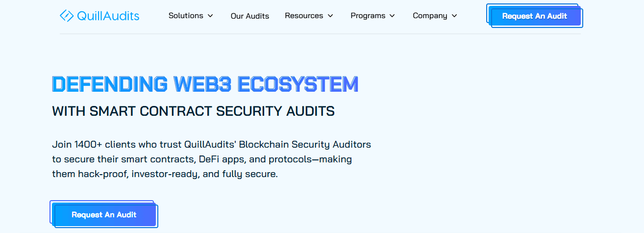Expand the chevron next to Resources

click(330, 16)
